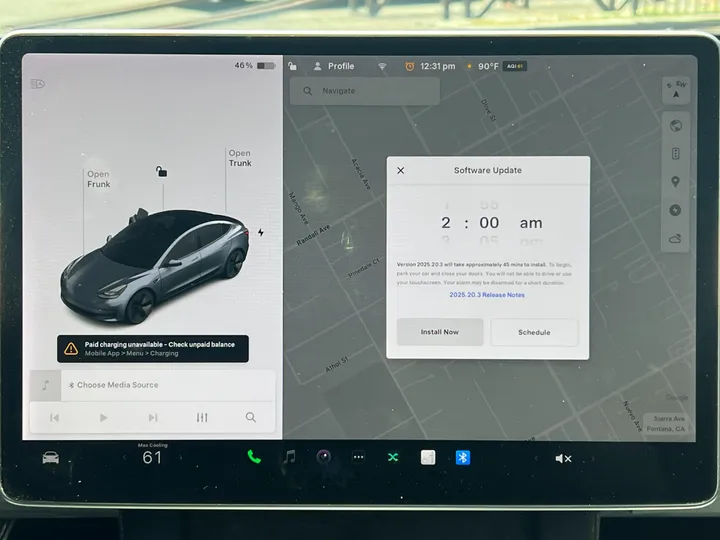Lower temperature with left chevron
The image size is (720, 540).
(x=124, y=457)
